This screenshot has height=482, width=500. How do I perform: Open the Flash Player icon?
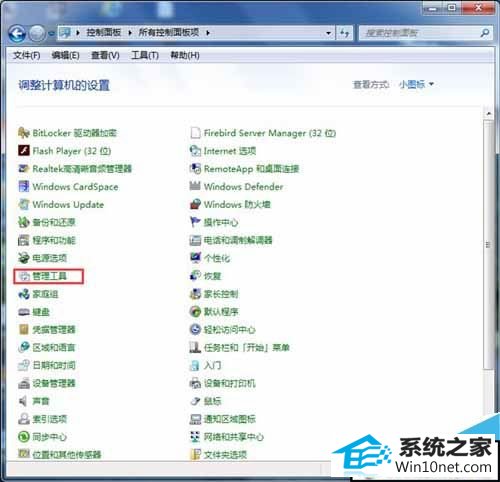tap(24, 151)
